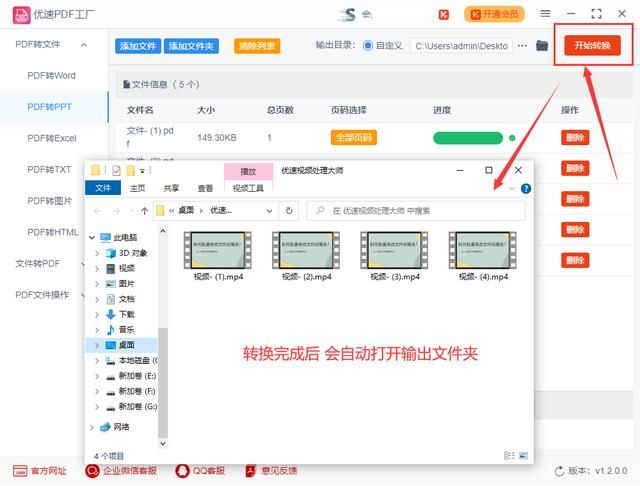The image size is (640, 486).
Task: Click the Explorer search box
Action: [416, 211]
